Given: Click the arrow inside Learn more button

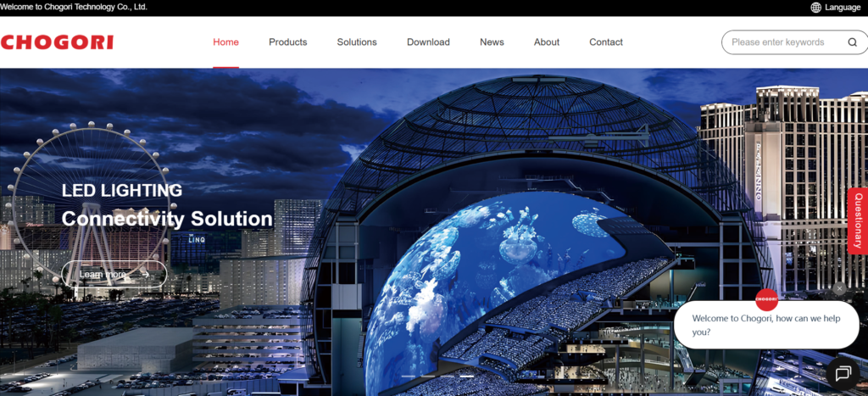Looking at the screenshot, I should 145,274.
